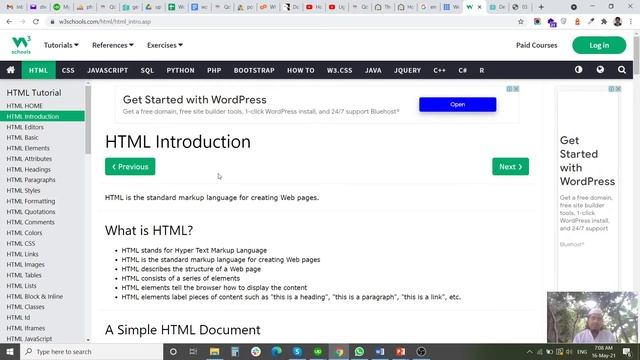Screen dimensions: 640x360
Task: Click the page vertical scrollbar thumb
Action: (x=636, y=55)
